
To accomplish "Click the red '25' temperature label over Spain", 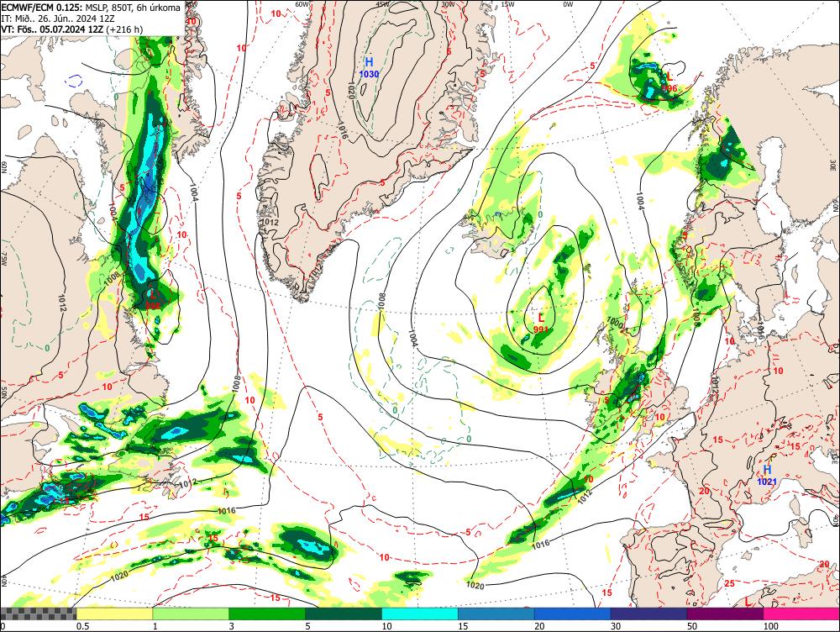I will tap(729, 583).
